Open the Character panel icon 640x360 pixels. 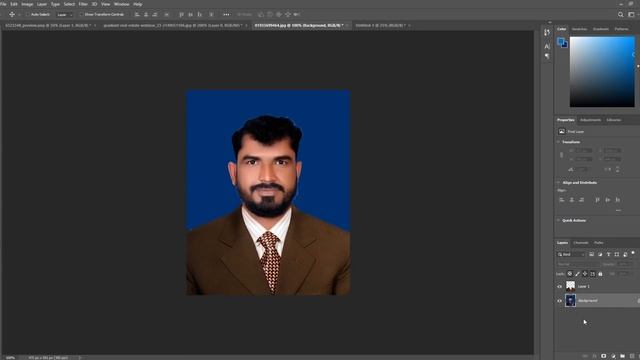point(547,47)
